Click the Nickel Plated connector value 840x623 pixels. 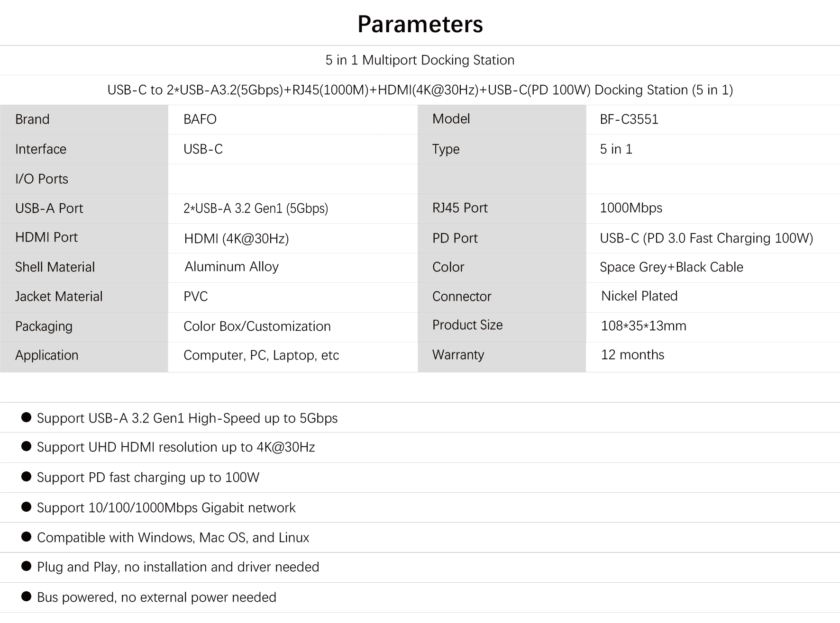639,296
